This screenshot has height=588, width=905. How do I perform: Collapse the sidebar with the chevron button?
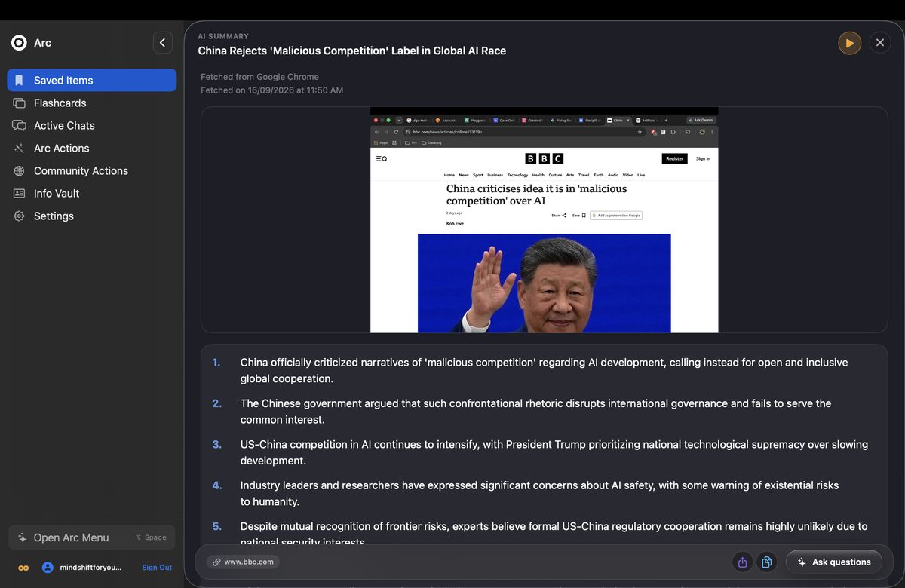tap(163, 43)
